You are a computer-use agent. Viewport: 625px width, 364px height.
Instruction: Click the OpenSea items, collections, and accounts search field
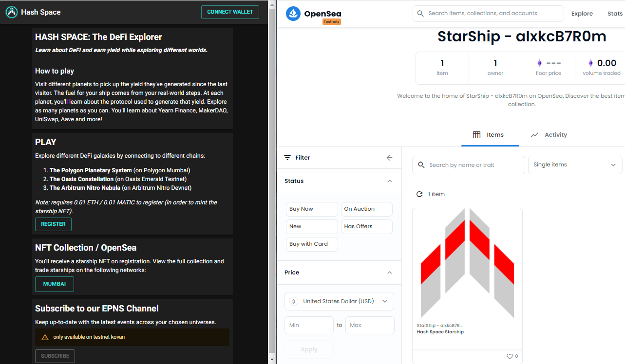[488, 14]
